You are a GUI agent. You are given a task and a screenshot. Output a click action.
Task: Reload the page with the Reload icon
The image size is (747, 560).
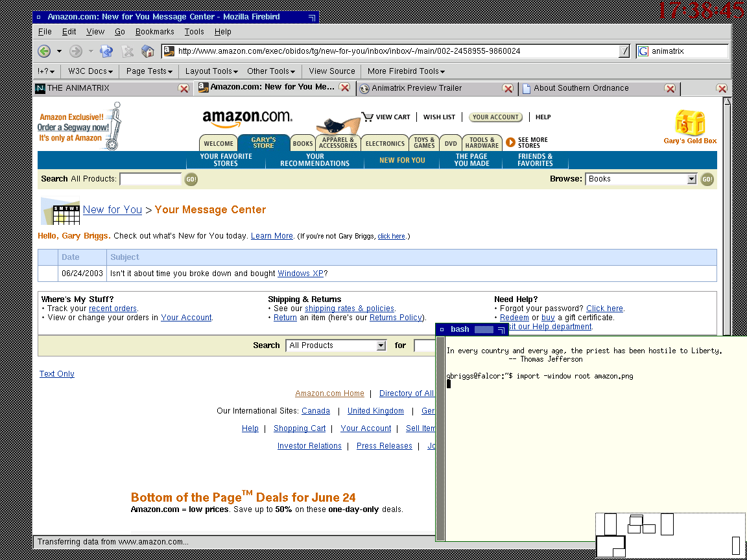click(x=106, y=51)
